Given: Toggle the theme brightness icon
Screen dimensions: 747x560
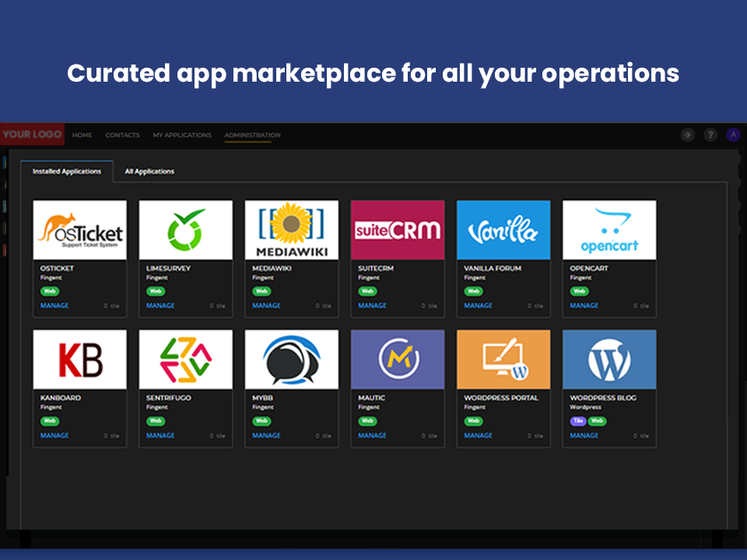Looking at the screenshot, I should 687,135.
